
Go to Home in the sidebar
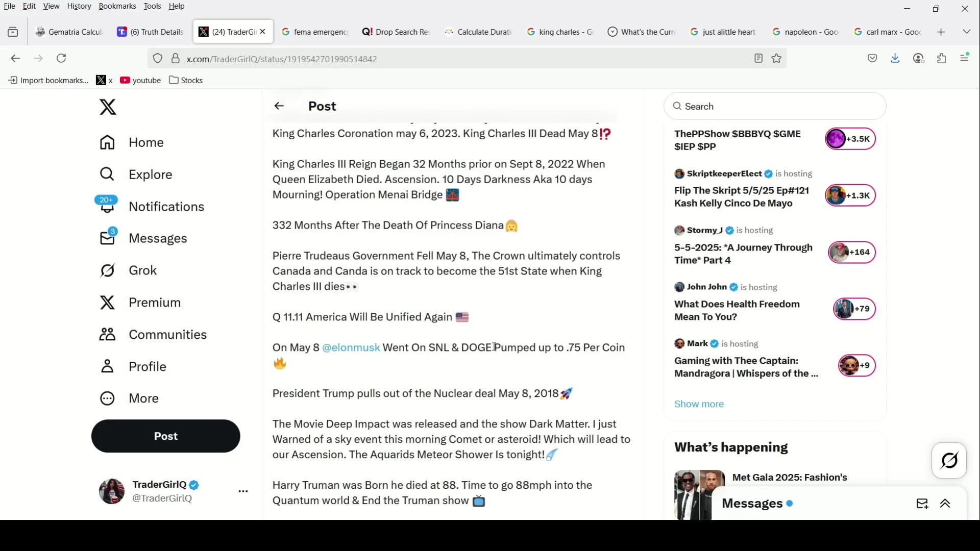132,143
